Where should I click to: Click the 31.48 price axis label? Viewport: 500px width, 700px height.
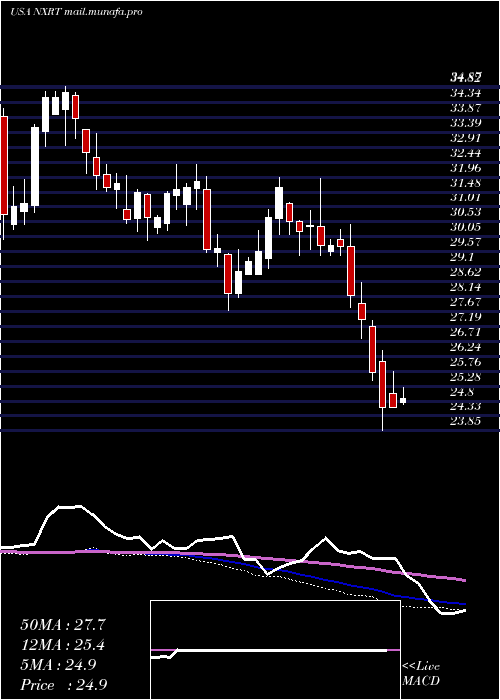[x=465, y=183]
